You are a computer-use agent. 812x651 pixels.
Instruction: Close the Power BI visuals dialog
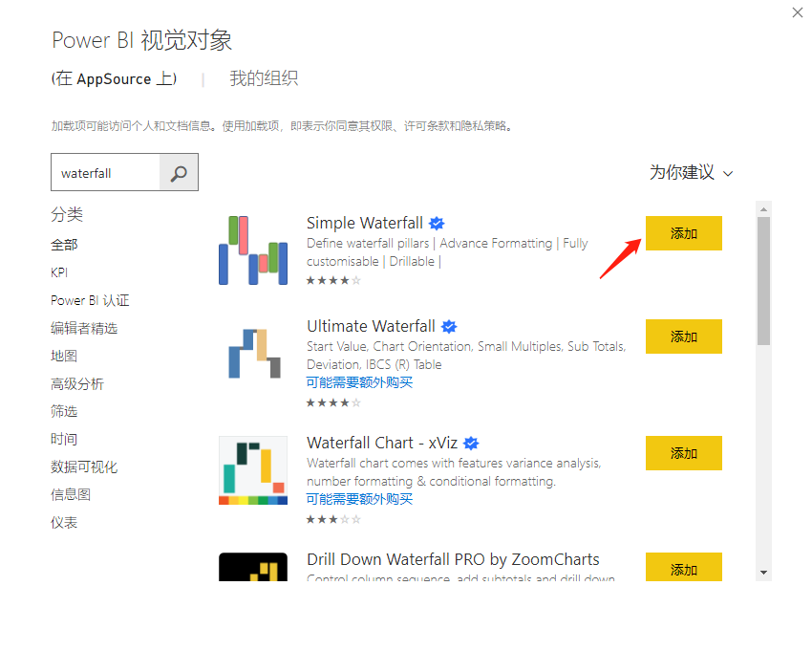[798, 12]
